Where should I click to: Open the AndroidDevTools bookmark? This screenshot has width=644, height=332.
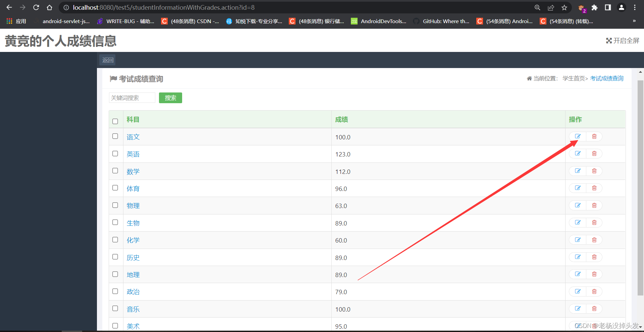(379, 21)
